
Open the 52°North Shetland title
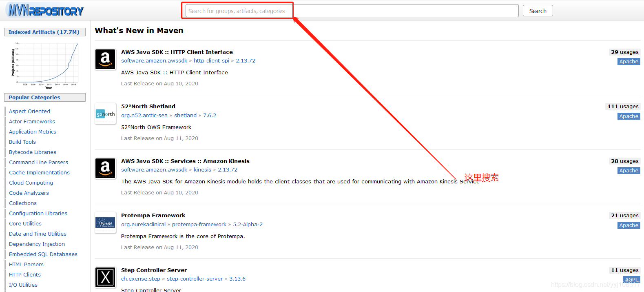coord(148,106)
